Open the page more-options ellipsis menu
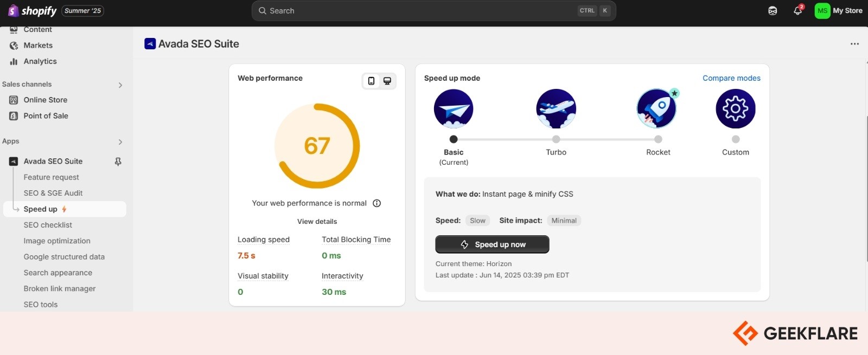The image size is (868, 355). click(x=854, y=44)
